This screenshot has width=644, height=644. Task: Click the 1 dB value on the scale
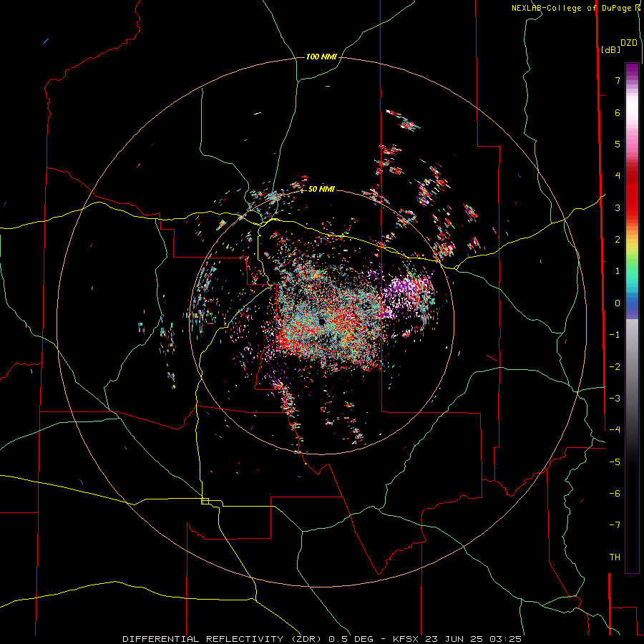[618, 271]
